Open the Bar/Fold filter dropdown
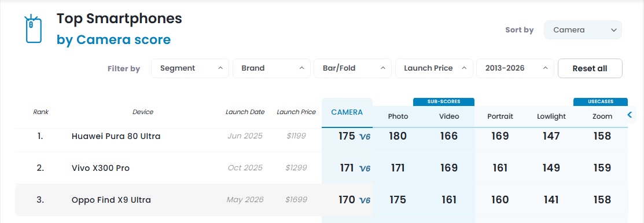This screenshot has width=644, height=223. point(352,68)
